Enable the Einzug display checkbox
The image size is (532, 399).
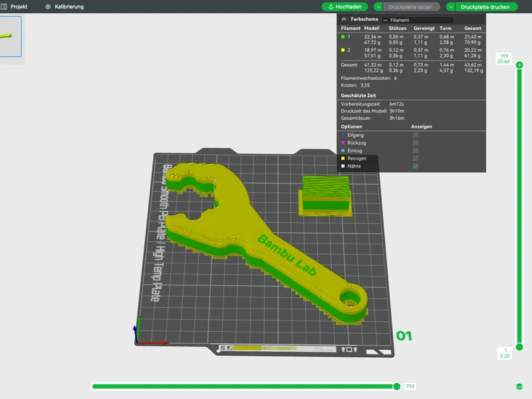click(x=416, y=151)
